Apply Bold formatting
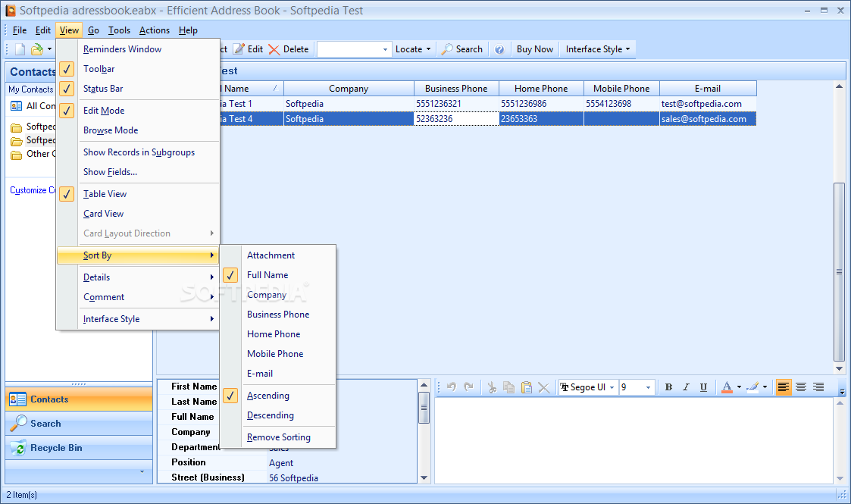851x504 pixels. (x=668, y=387)
